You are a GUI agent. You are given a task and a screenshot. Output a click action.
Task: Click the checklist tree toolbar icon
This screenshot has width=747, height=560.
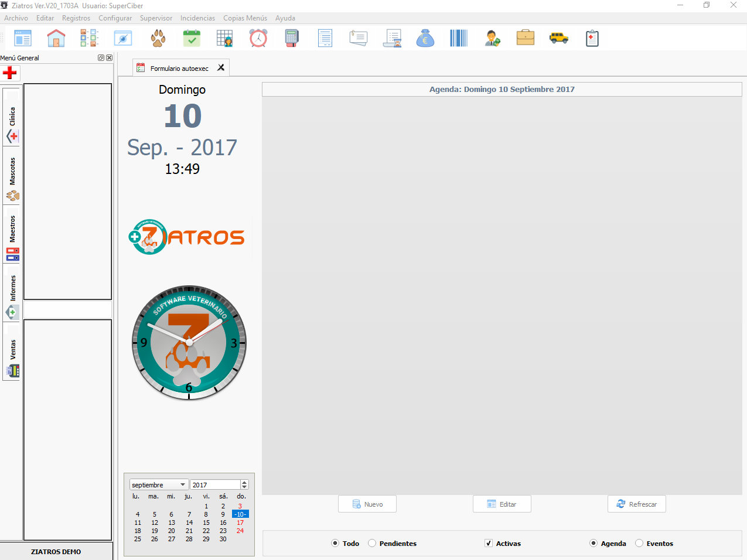click(x=90, y=39)
